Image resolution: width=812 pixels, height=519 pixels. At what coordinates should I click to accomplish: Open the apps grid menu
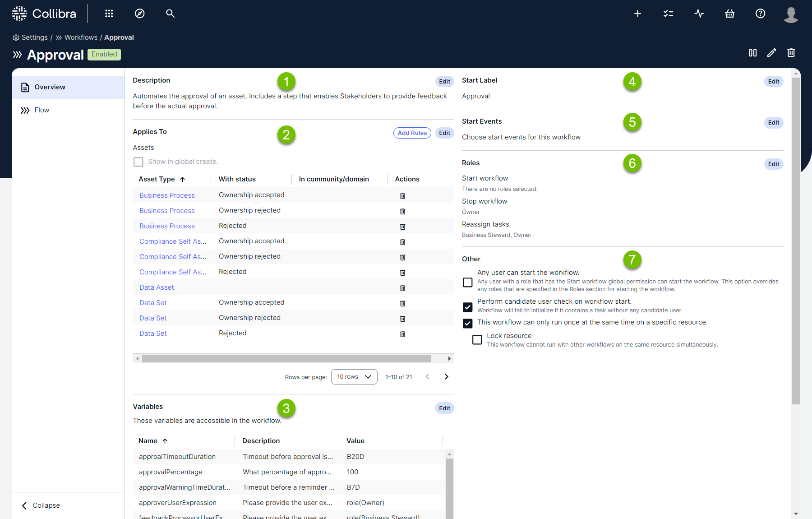(109, 14)
